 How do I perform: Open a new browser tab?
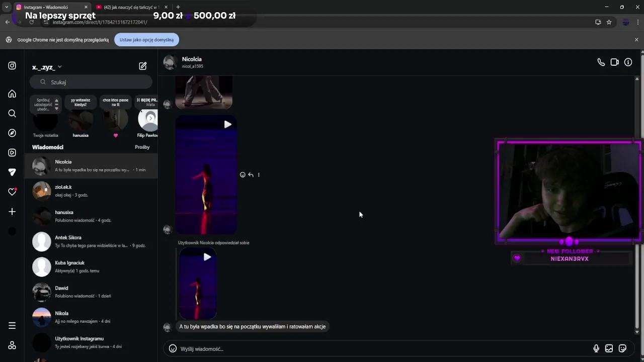coord(178,7)
